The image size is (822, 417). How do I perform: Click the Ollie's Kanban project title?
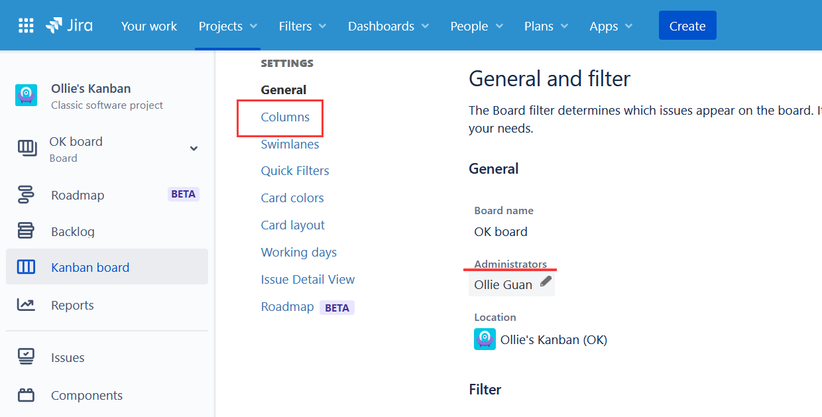(x=91, y=89)
